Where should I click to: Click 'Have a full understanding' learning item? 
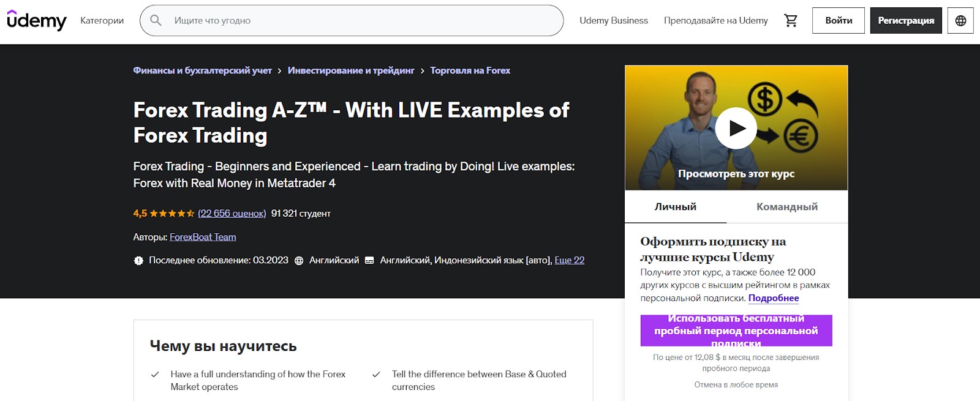click(258, 380)
